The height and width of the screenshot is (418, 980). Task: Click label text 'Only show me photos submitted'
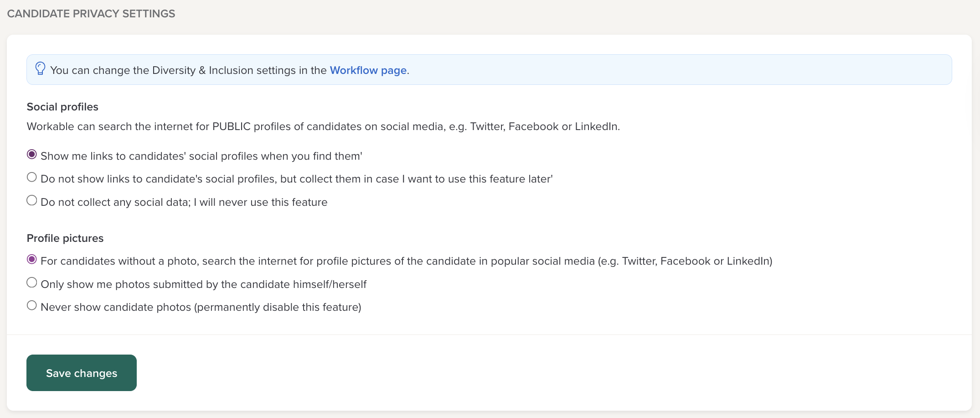[203, 284]
